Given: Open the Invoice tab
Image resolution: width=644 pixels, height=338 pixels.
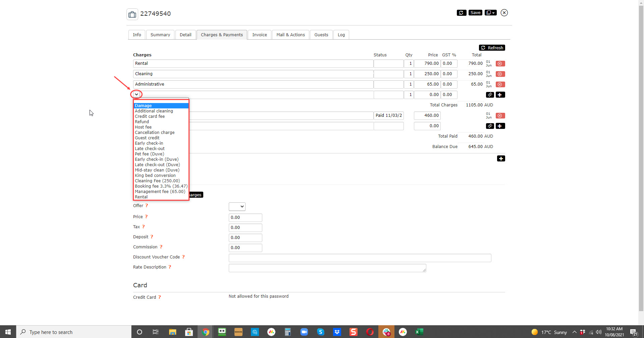Looking at the screenshot, I should pos(260,35).
